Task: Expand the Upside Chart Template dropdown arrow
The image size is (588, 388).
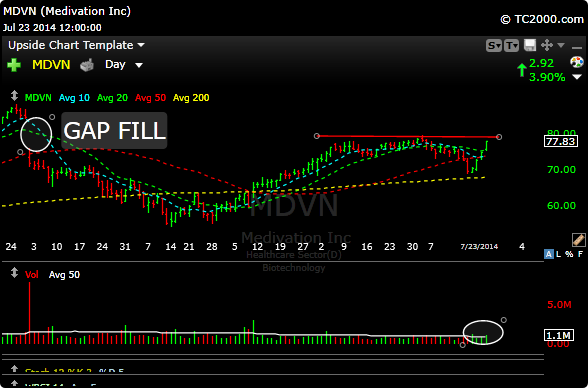Action: (x=141, y=45)
